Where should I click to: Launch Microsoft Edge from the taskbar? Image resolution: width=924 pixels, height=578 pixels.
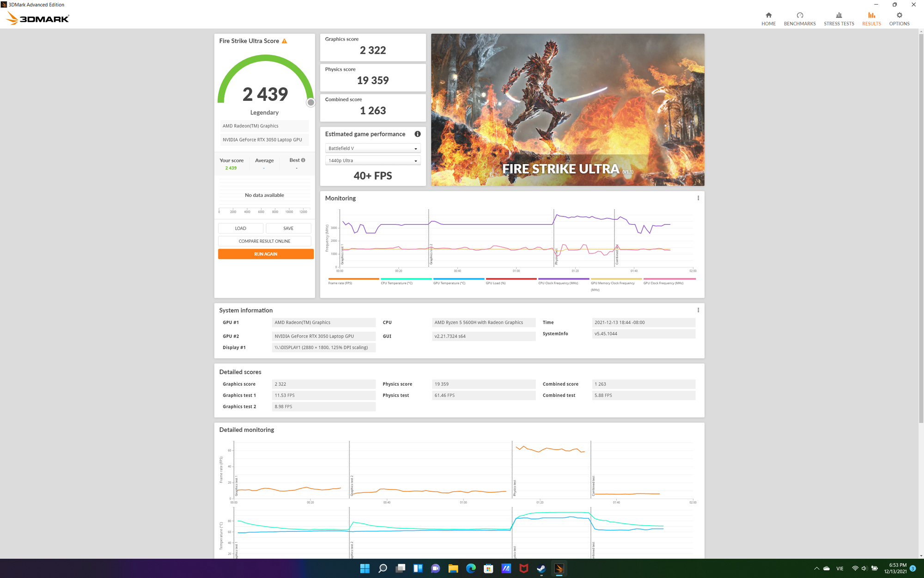[x=471, y=568]
